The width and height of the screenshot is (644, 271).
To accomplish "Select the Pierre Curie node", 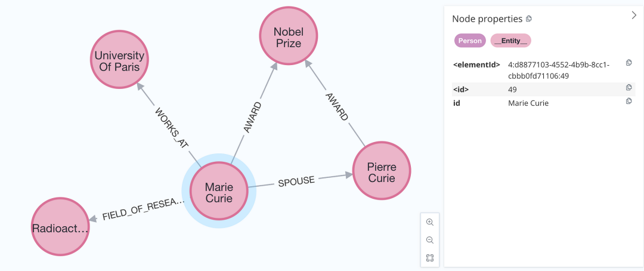I will click(x=382, y=171).
